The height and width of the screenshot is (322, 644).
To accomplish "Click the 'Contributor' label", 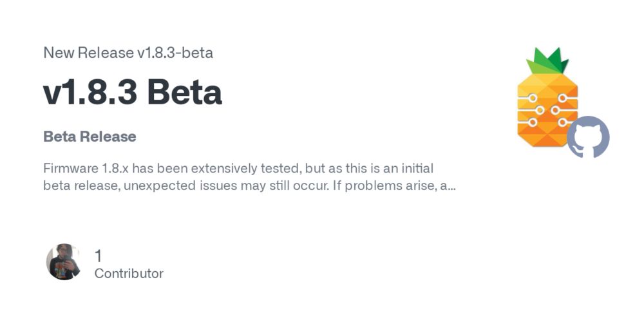I will (129, 274).
